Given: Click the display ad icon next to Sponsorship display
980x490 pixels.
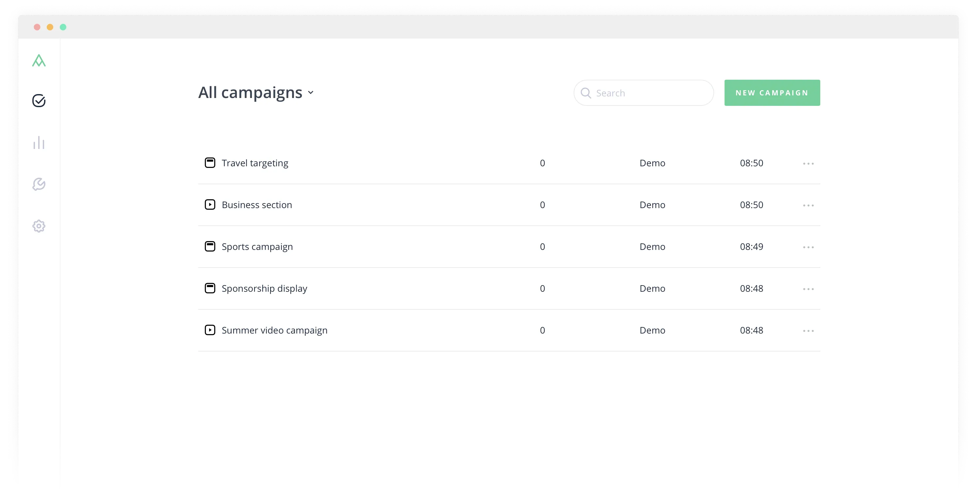Looking at the screenshot, I should tap(210, 288).
